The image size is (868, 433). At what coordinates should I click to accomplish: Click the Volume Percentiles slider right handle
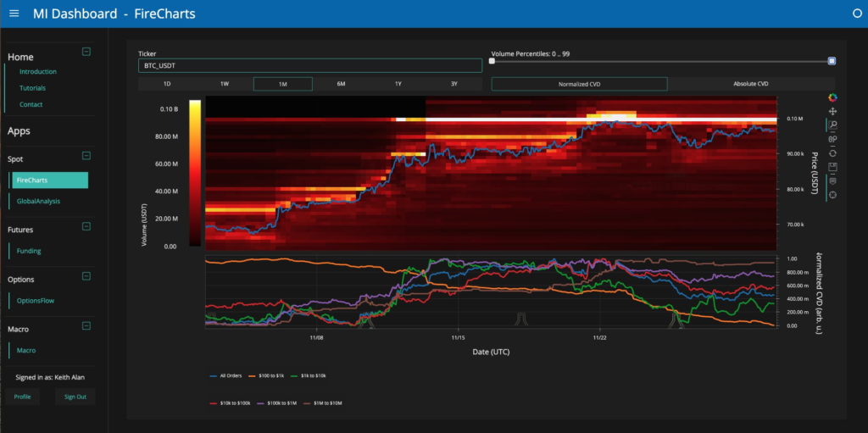pyautogui.click(x=832, y=61)
